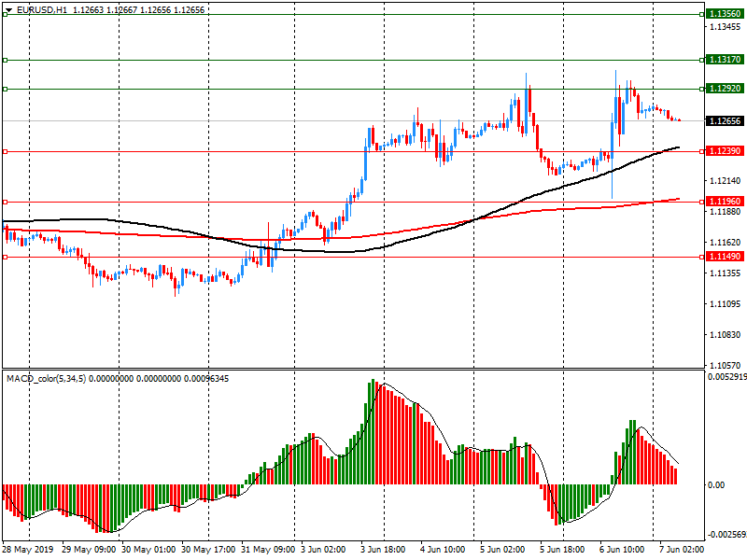Click the 1.10570 price axis value
Screen dimensions: 747x560
[726, 366]
